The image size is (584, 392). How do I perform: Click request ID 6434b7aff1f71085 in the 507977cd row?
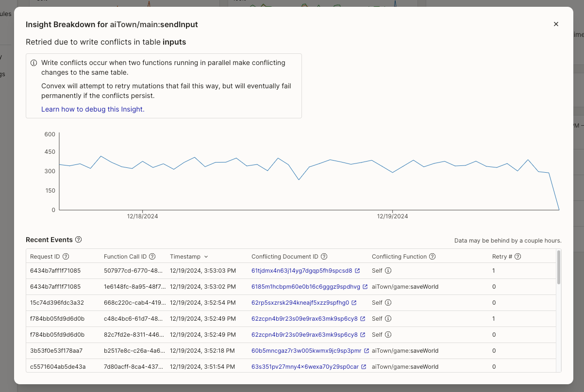click(55, 271)
